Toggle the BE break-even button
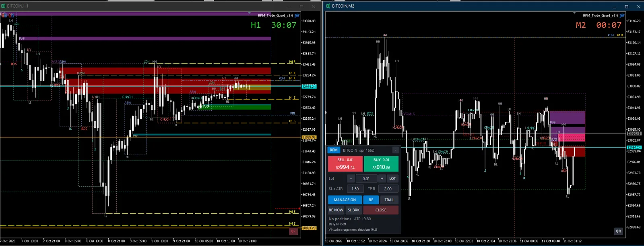Image resolution: width=644 pixels, height=246 pixels. coord(371,200)
